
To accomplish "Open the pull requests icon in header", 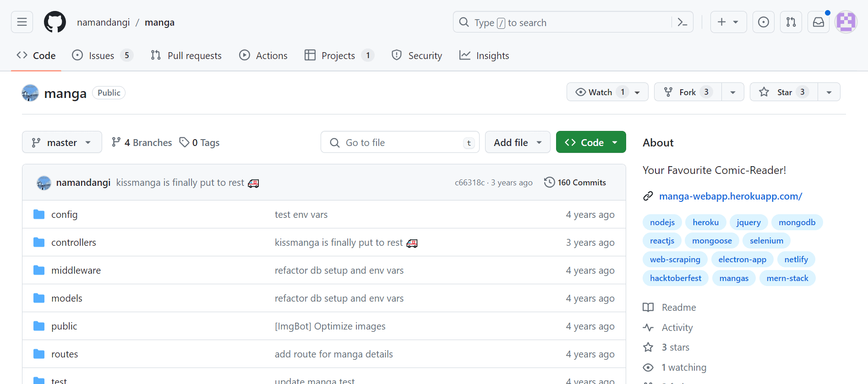I will 791,22.
